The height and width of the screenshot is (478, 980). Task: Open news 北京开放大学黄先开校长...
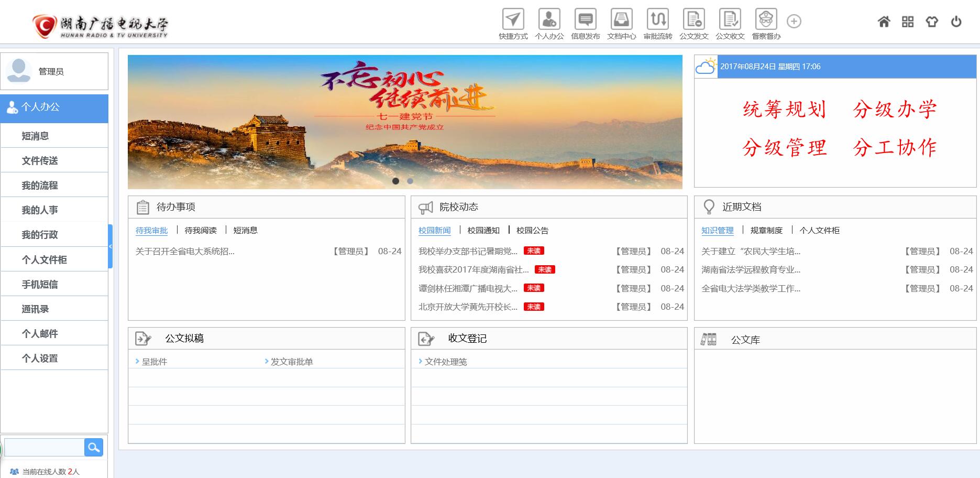tap(468, 307)
